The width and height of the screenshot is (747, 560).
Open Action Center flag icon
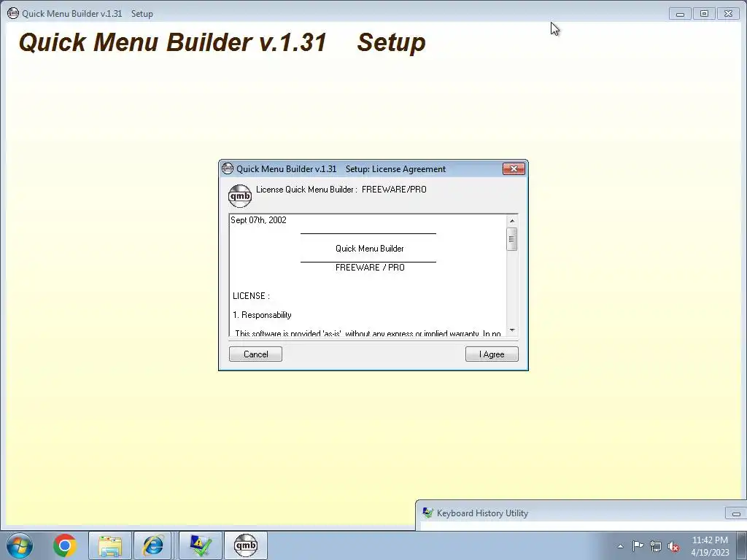[x=638, y=546]
